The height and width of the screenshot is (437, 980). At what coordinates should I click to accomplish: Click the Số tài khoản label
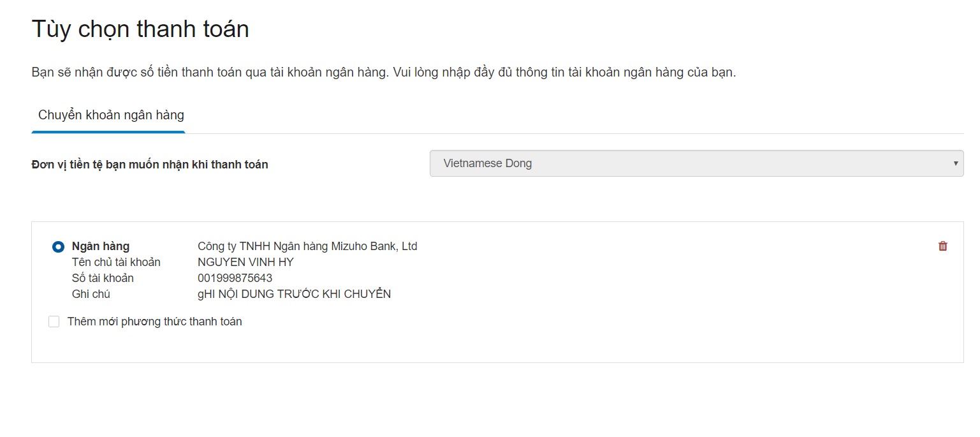pyautogui.click(x=103, y=278)
